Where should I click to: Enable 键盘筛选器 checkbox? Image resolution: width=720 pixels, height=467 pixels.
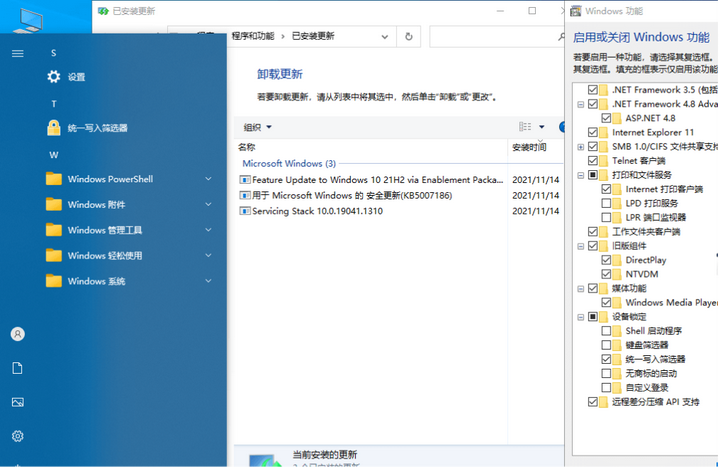click(x=606, y=345)
